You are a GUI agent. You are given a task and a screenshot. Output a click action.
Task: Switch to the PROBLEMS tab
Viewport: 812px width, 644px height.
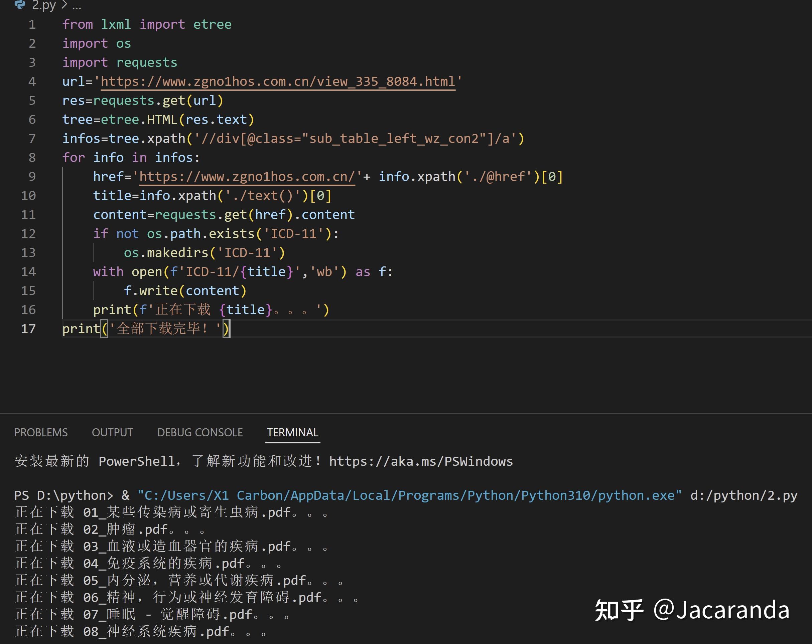coord(41,432)
